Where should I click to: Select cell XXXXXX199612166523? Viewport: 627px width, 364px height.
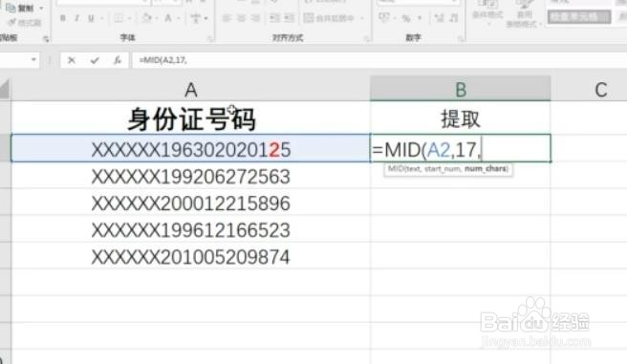191,229
